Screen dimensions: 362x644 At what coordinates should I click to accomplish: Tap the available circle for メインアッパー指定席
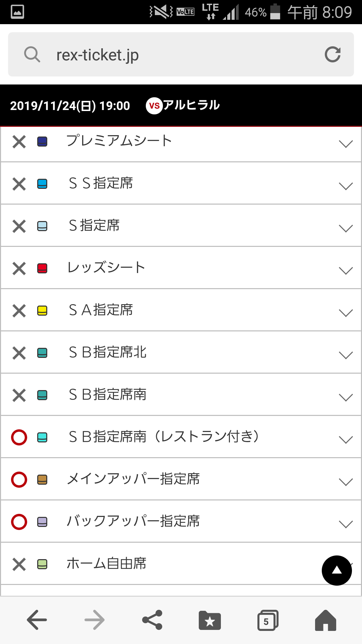(x=19, y=479)
